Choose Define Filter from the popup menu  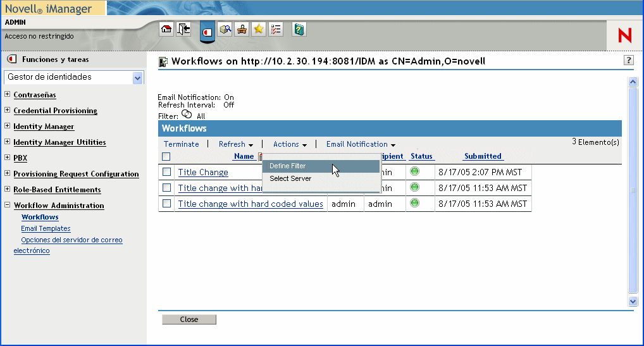[321, 166]
